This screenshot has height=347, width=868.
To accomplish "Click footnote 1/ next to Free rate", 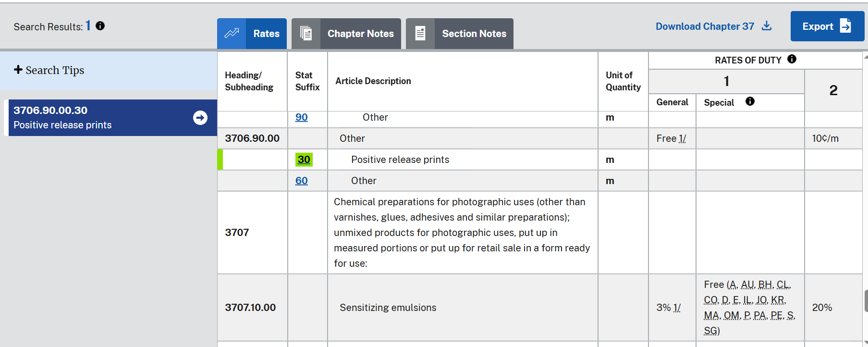I will pyautogui.click(x=682, y=138).
